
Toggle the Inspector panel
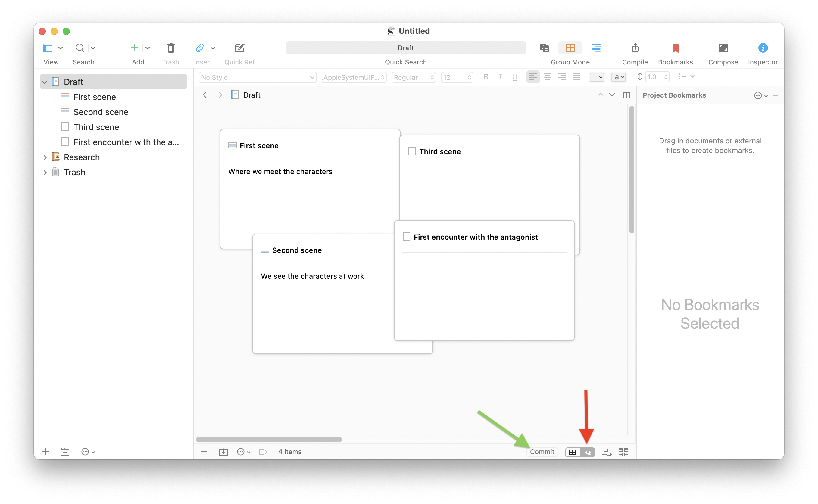point(763,48)
